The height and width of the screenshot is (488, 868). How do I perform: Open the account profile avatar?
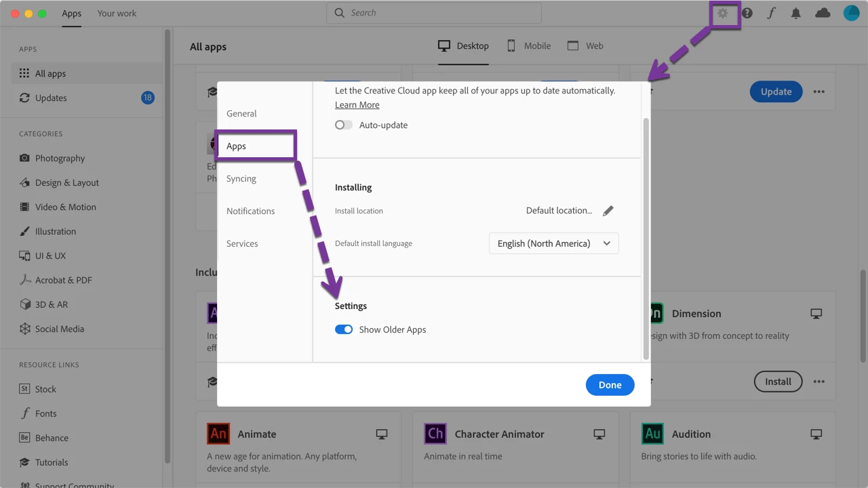[851, 13]
